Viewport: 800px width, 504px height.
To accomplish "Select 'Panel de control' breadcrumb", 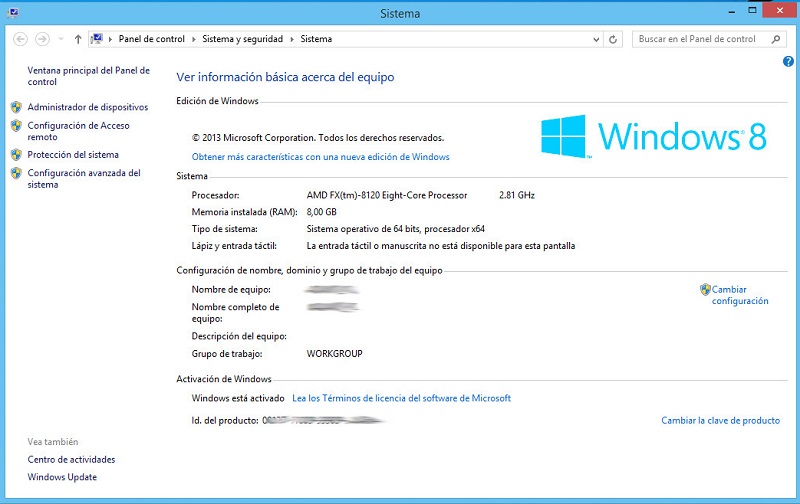I will pyautogui.click(x=152, y=39).
